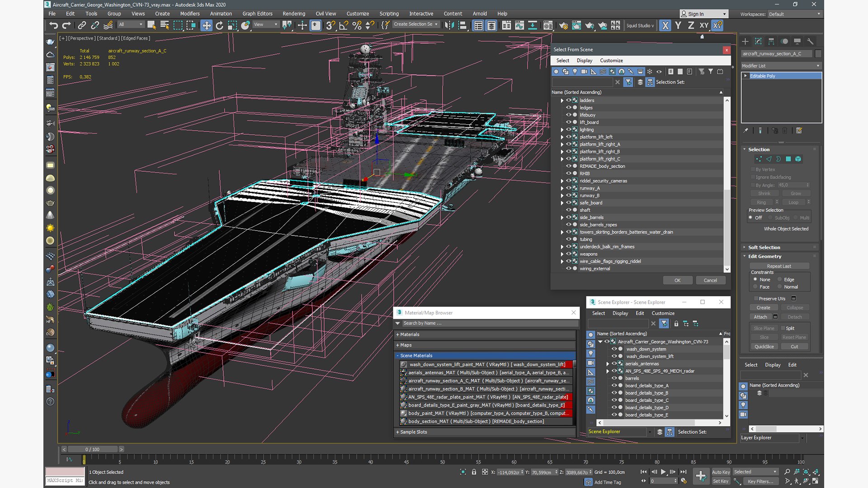This screenshot has width=868, height=488.
Task: Open the Render Setup teapot icon
Action: click(x=563, y=25)
